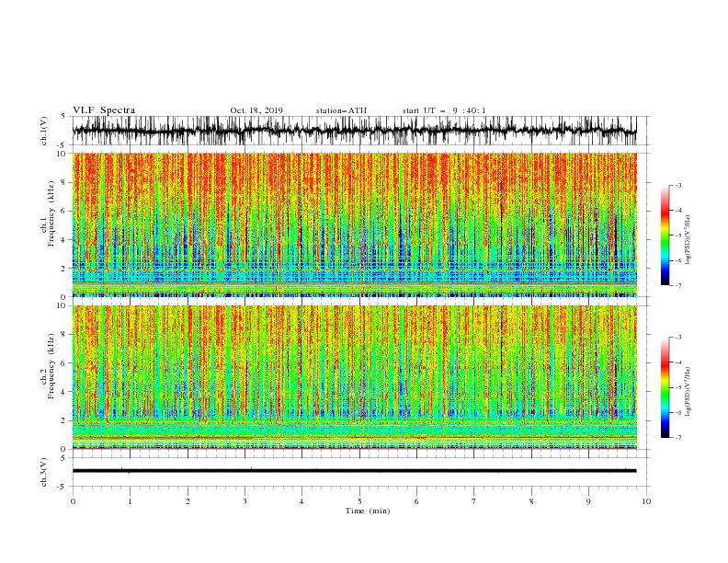This screenshot has width=728, height=563.
Task: Click ch.1 color bar tick "-7"
Action: pyautogui.click(x=677, y=285)
